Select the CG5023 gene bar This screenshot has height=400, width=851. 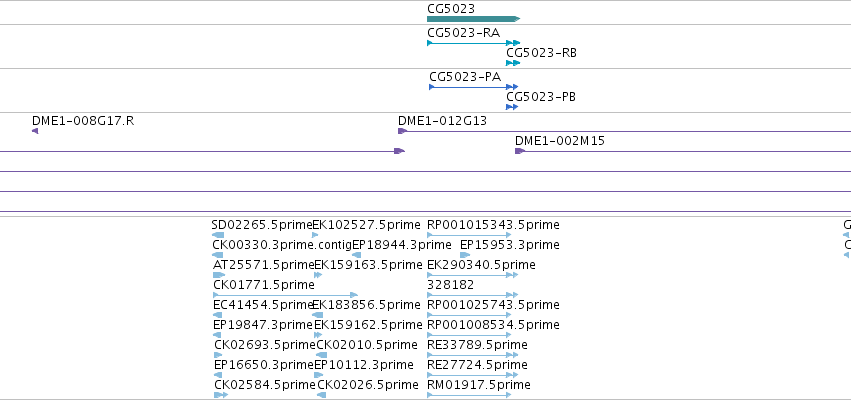pos(473,19)
